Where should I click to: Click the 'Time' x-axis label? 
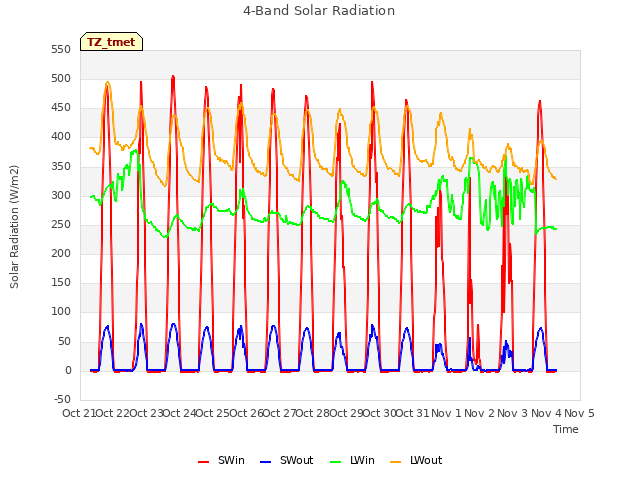[x=566, y=429]
